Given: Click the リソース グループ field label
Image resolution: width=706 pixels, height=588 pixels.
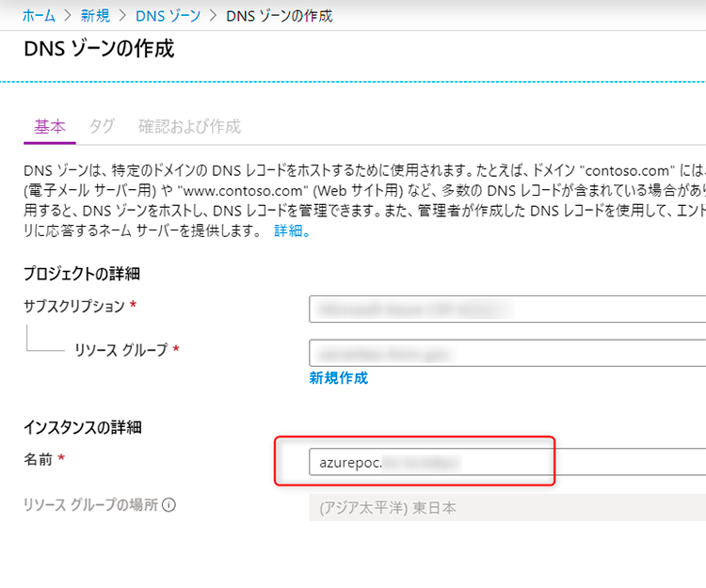Looking at the screenshot, I should 120,350.
